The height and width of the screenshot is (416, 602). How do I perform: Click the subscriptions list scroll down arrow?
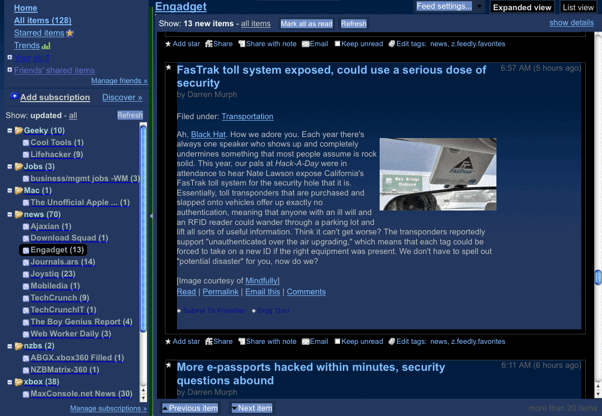pos(143,398)
